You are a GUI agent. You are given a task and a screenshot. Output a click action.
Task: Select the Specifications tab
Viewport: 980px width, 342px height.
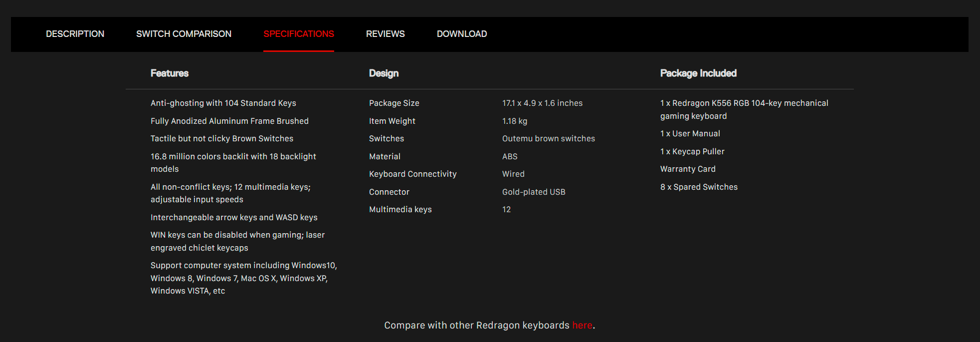(x=299, y=34)
